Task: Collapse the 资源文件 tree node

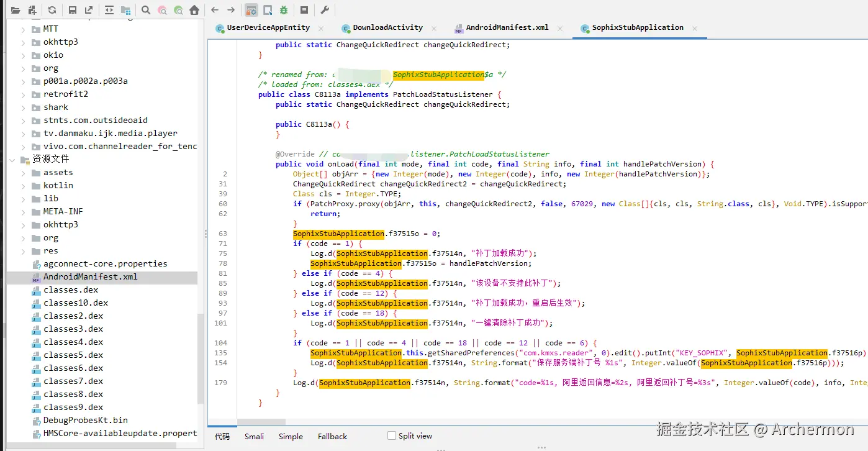Action: coord(12,160)
